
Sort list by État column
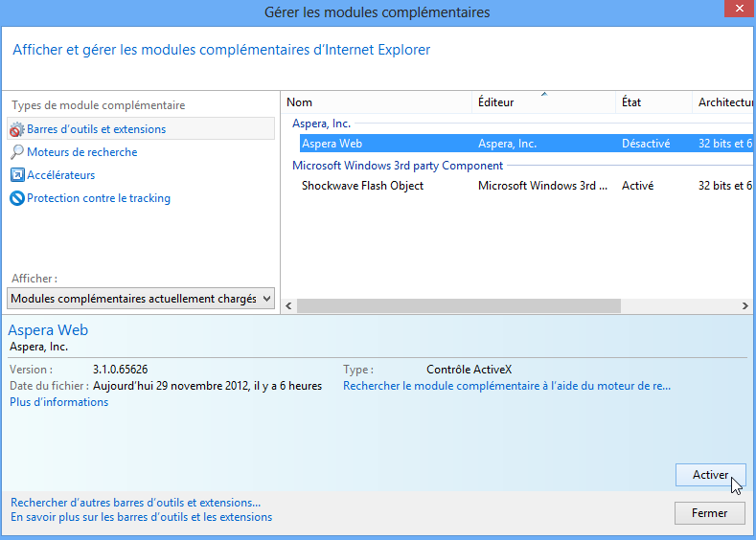(653, 102)
